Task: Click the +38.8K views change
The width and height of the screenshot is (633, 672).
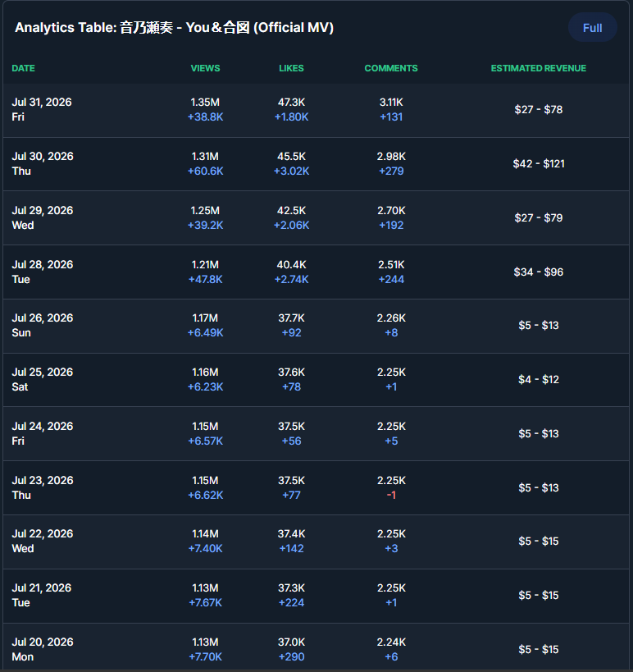Action: pyautogui.click(x=205, y=117)
